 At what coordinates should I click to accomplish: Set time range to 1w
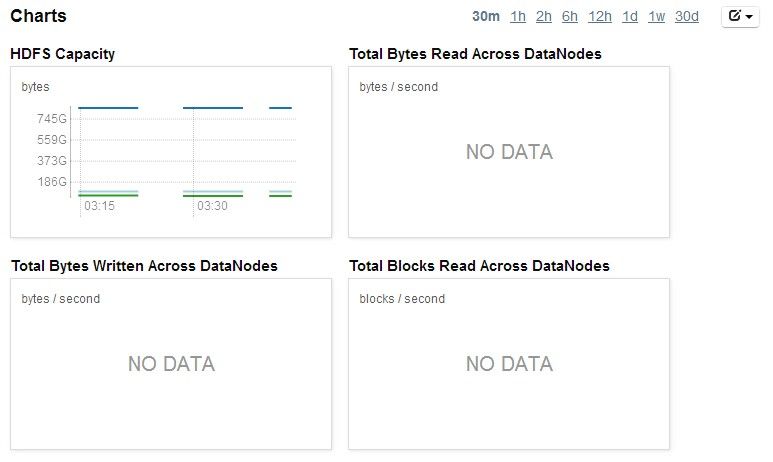[x=656, y=17]
